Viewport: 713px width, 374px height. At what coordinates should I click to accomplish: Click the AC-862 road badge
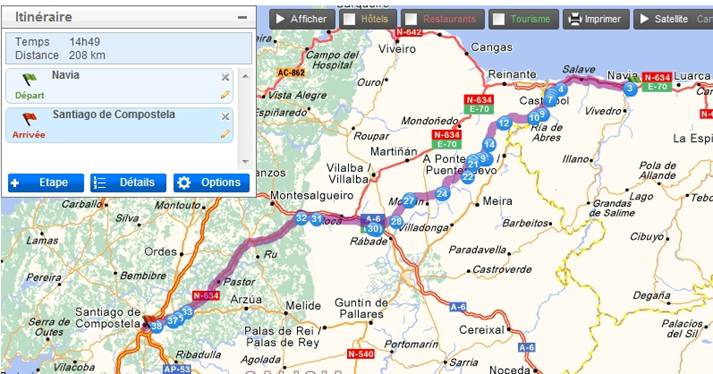pos(291,72)
